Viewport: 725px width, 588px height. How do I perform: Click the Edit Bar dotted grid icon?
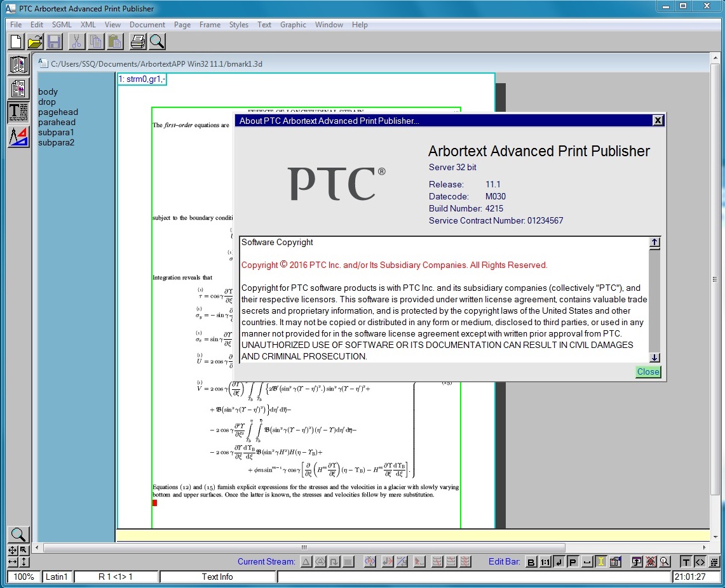pos(714,562)
